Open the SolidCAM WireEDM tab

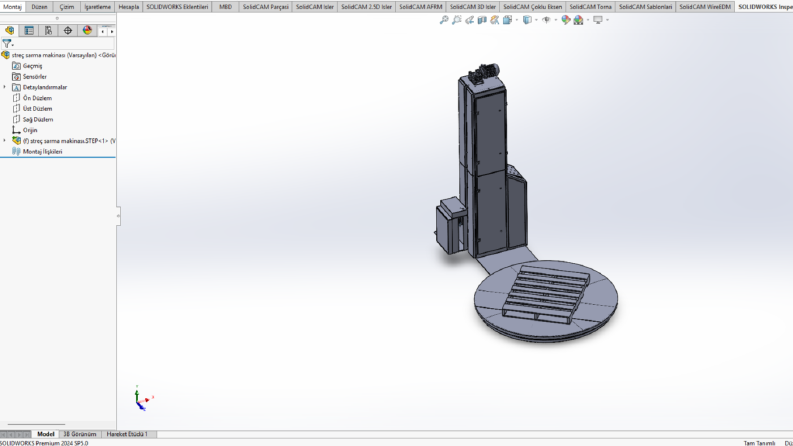pyautogui.click(x=704, y=7)
